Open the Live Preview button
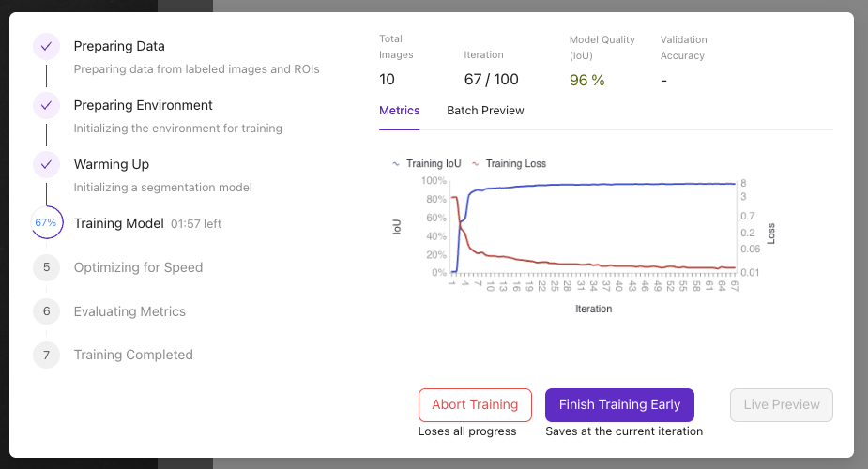868x469 pixels. click(x=781, y=405)
